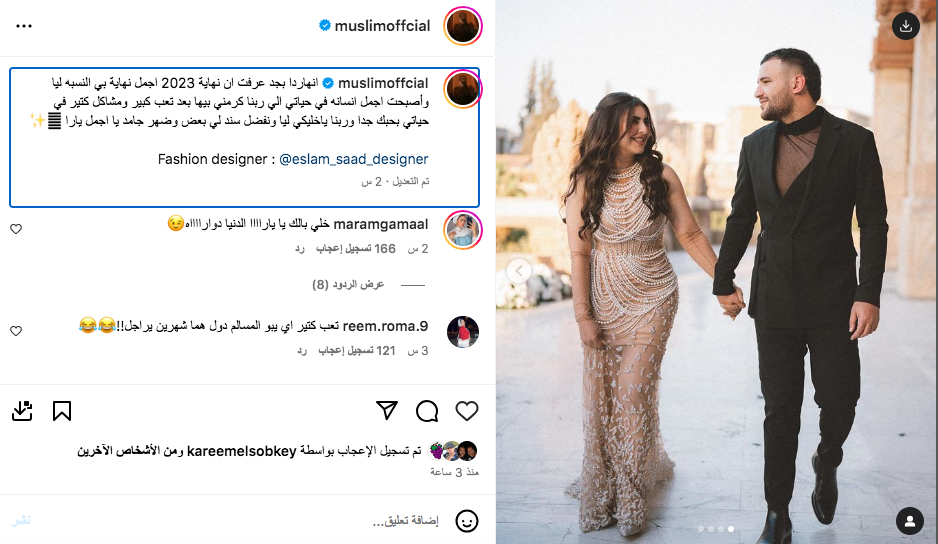
Task: Expand the 8 replies under maramgamaal's comment
Action: (348, 284)
